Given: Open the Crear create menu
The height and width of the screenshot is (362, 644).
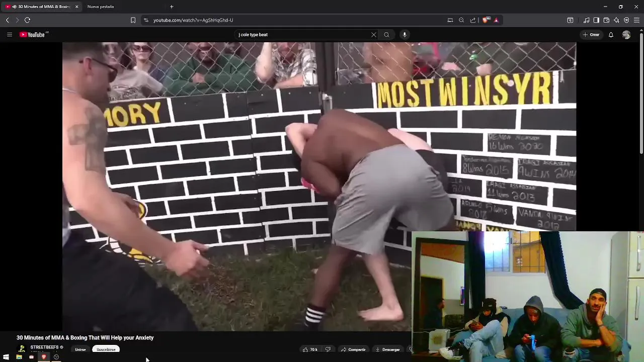Looking at the screenshot, I should point(591,35).
